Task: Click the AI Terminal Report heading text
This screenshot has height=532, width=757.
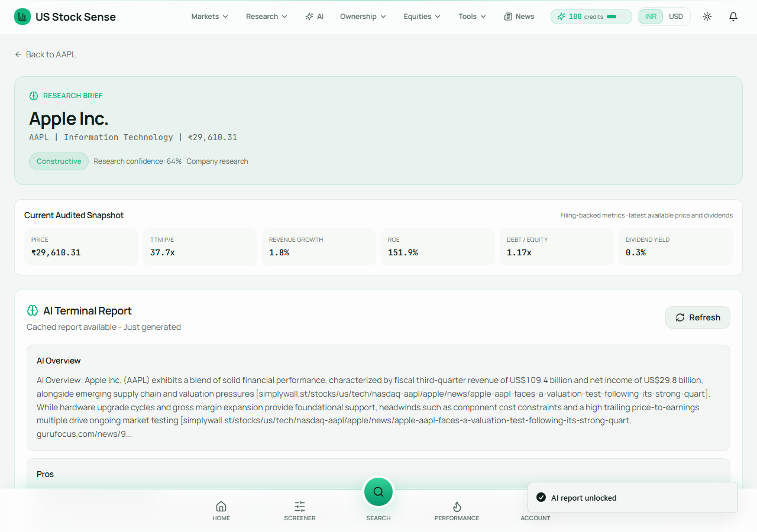Action: coord(88,310)
